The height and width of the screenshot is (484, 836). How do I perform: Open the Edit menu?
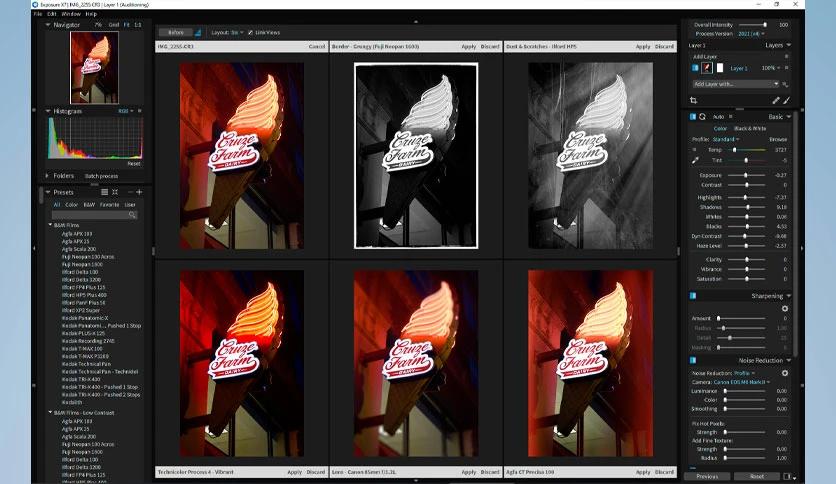52,14
